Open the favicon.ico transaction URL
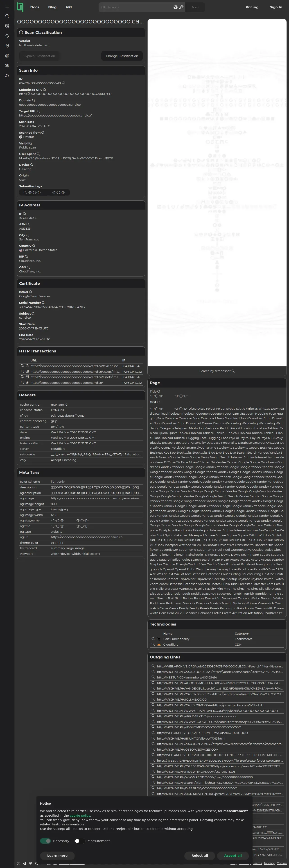Image resolution: width=289 pixels, height=868 pixels. (74, 366)
